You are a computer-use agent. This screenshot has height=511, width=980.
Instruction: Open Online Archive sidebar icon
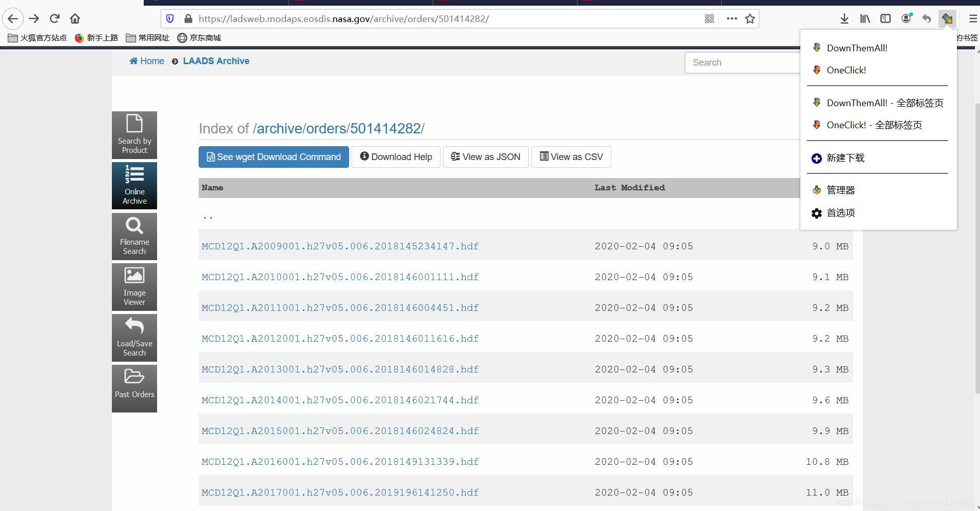pyautogui.click(x=134, y=186)
